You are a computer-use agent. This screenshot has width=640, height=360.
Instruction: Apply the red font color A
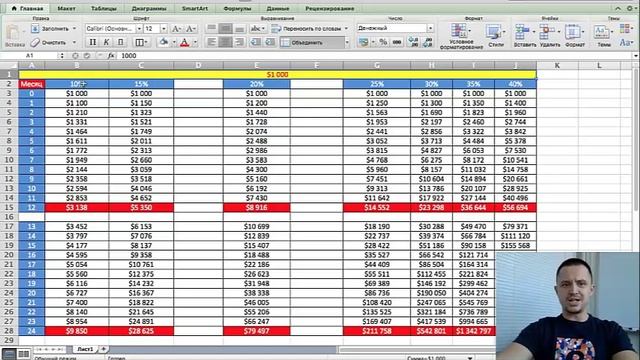(x=184, y=42)
